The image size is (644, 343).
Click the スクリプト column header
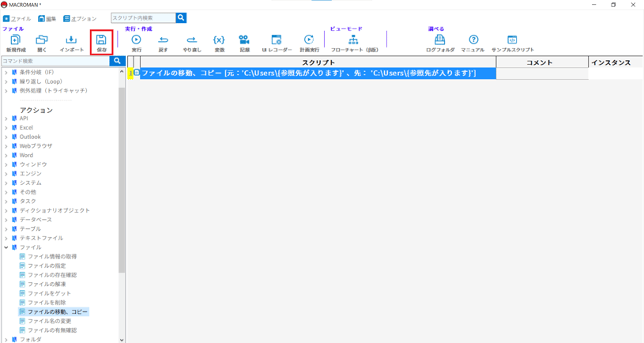pyautogui.click(x=318, y=62)
